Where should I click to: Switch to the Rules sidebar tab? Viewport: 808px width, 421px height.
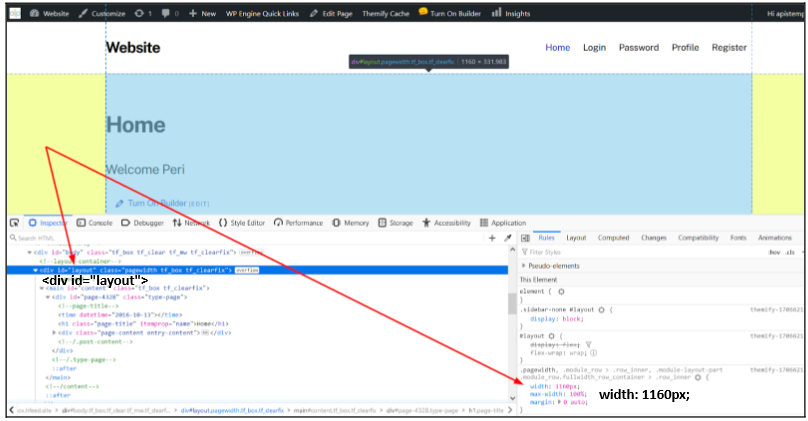[x=546, y=238]
